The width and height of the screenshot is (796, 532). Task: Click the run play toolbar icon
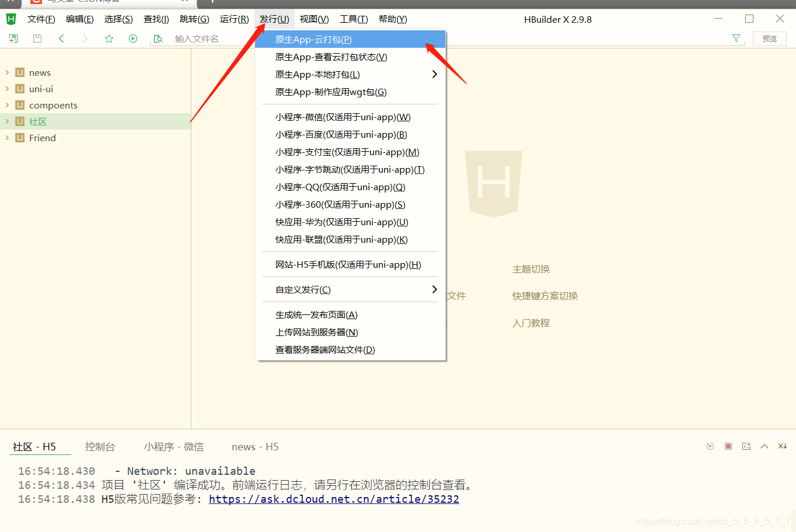(133, 38)
